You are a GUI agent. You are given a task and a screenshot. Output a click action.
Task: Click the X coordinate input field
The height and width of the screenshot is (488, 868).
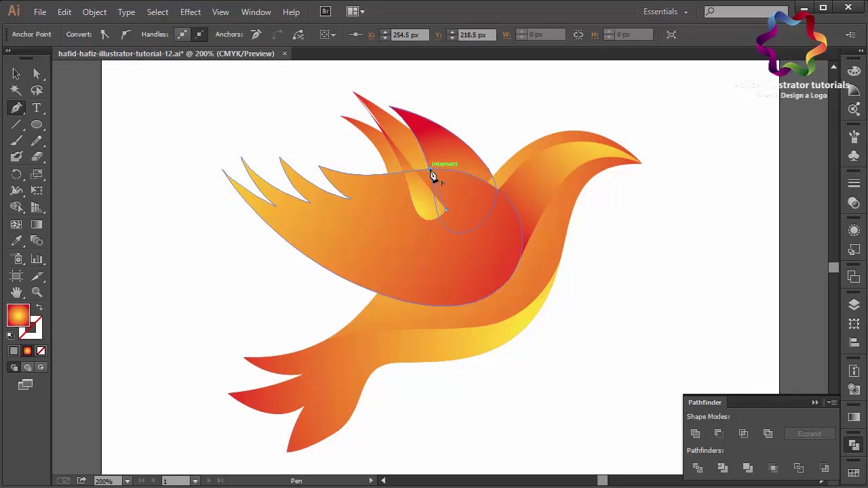[x=410, y=35]
